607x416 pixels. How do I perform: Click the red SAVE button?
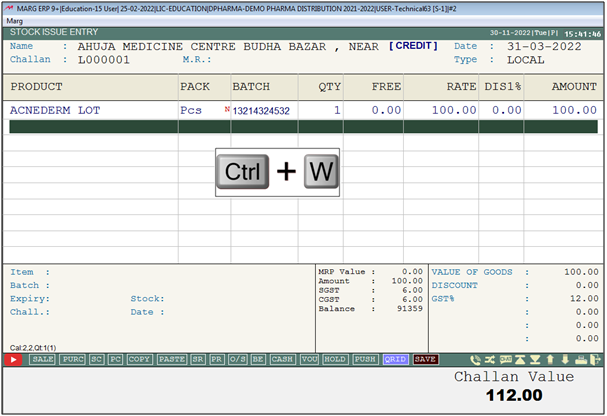tap(425, 359)
